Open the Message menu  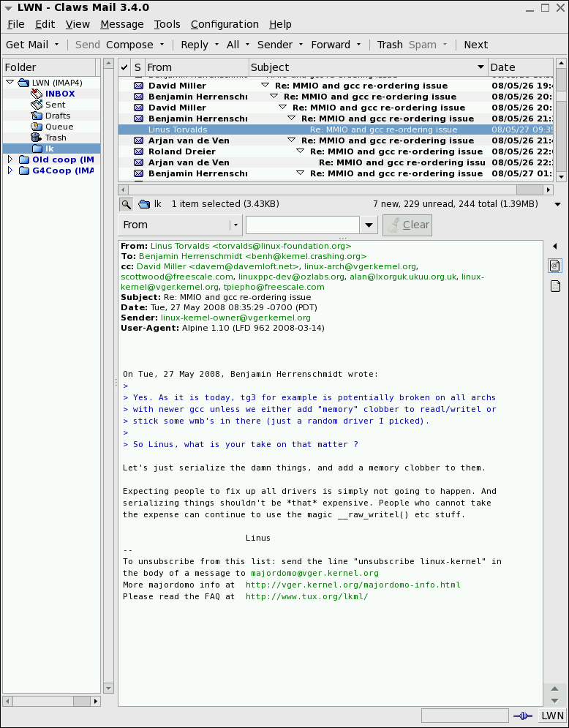point(122,24)
